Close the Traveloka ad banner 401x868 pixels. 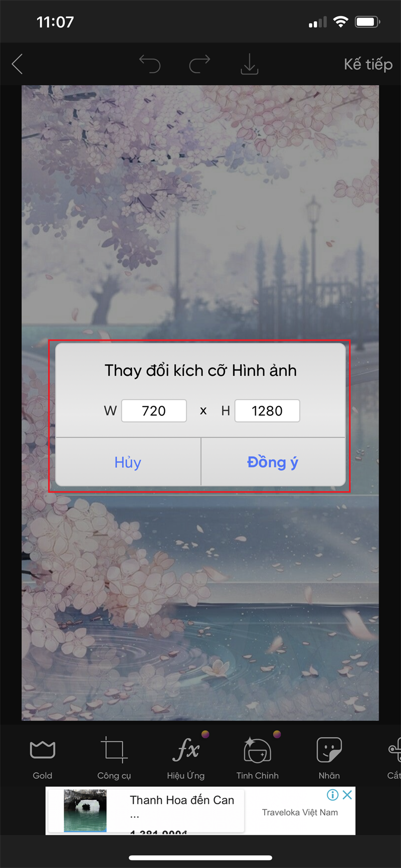coord(347,795)
